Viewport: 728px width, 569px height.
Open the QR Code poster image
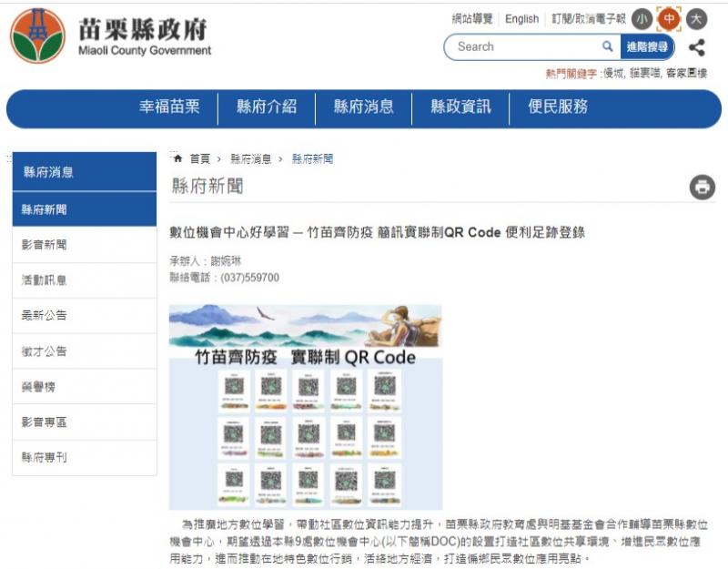[306, 407]
